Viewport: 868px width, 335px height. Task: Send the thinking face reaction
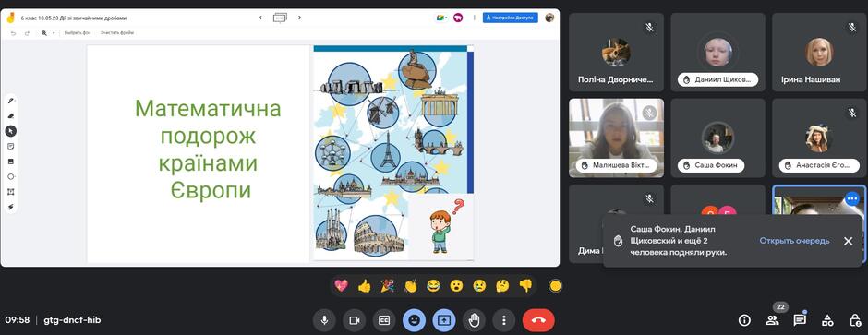point(502,286)
